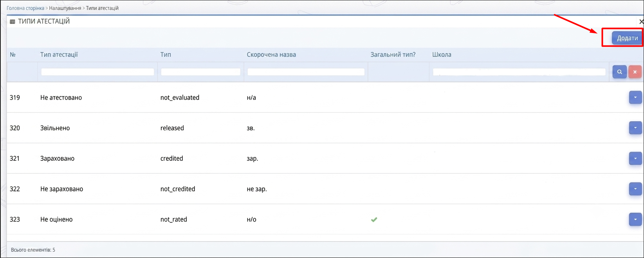Click the Всього елементів: 5 footer text
This screenshot has height=258, width=644.
(33, 250)
